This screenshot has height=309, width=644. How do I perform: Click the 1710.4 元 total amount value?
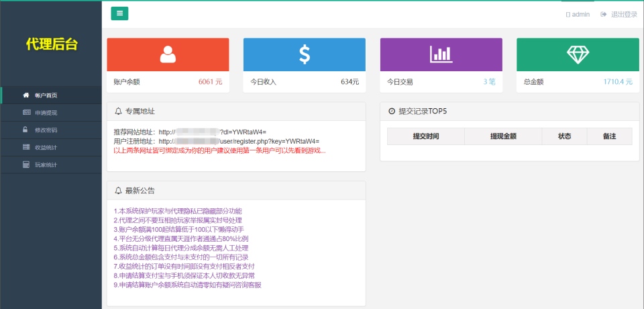tap(618, 82)
